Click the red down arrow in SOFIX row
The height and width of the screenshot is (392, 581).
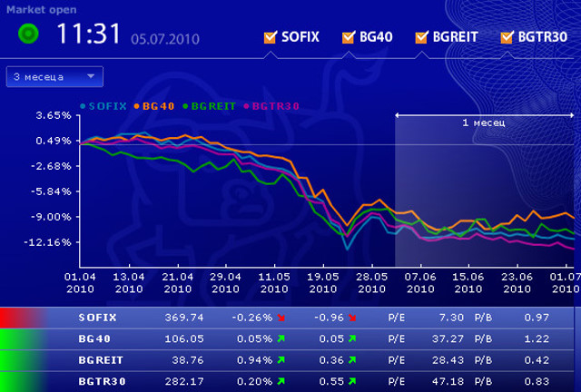281,318
